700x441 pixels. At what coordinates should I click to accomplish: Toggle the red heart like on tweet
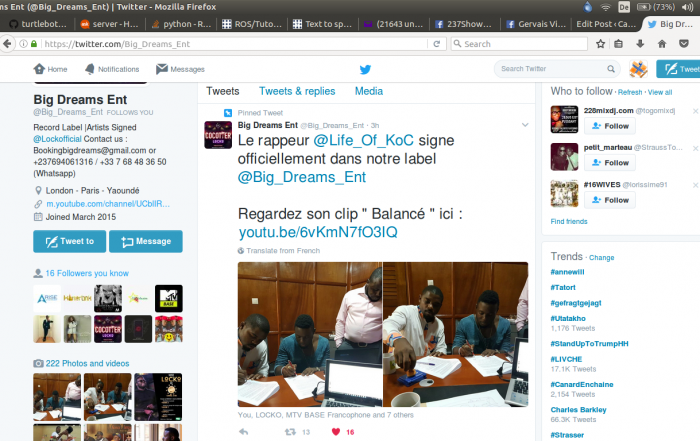point(335,432)
